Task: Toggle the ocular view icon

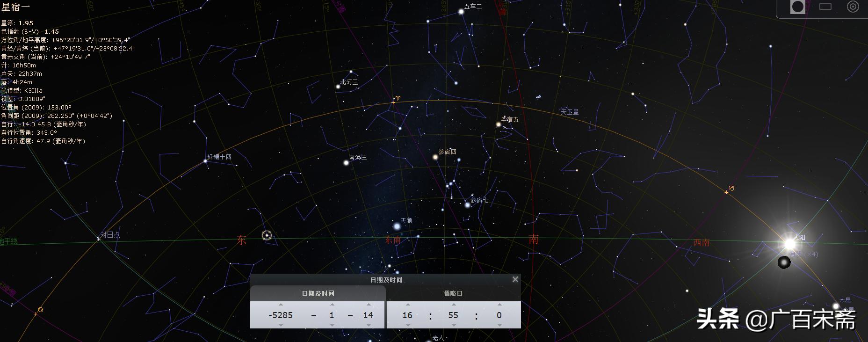Action: (x=797, y=7)
